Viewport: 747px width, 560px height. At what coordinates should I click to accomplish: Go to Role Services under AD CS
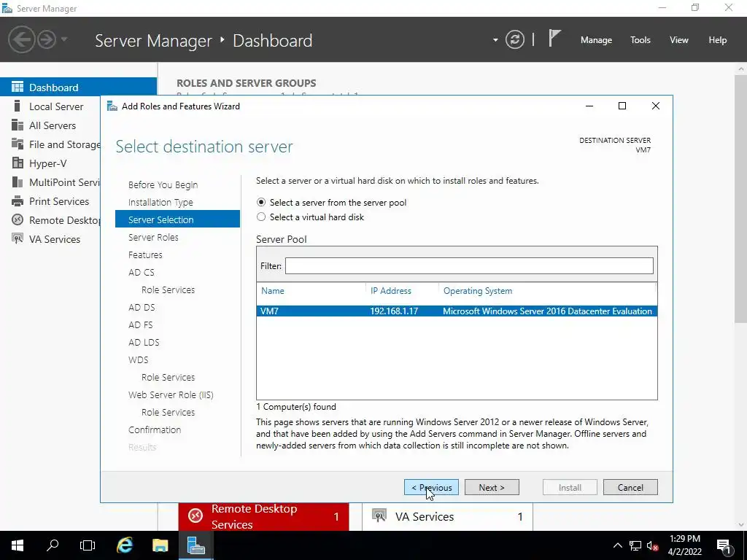point(169,289)
